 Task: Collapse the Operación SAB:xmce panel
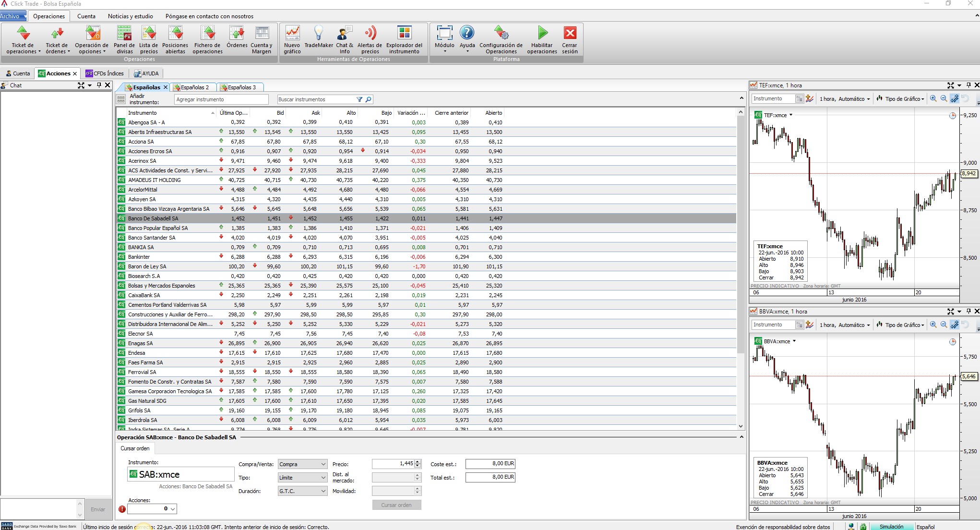pyautogui.click(x=741, y=437)
